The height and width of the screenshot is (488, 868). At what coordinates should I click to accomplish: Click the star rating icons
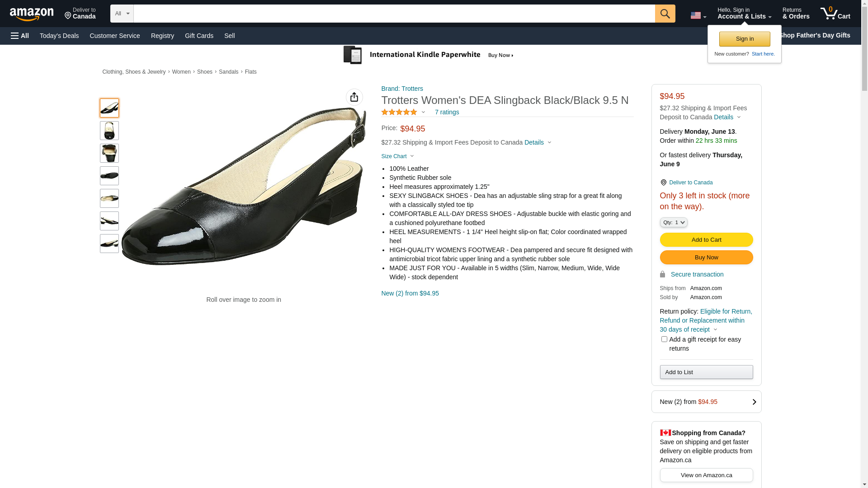point(399,112)
